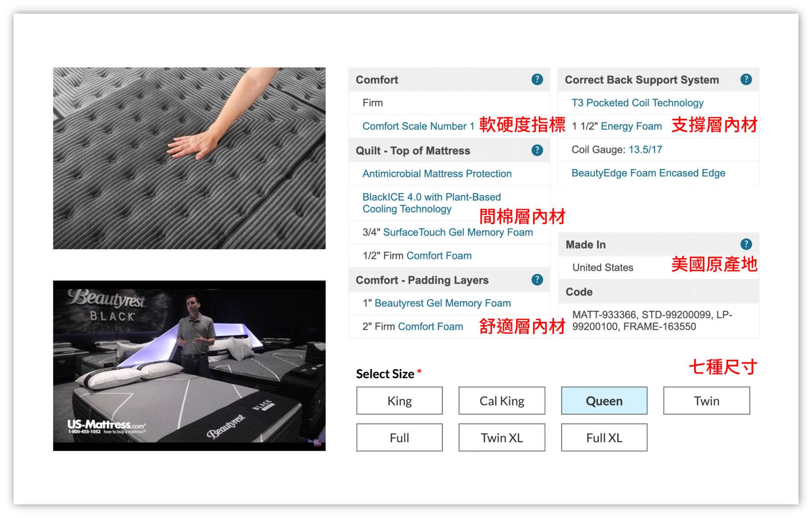Select the Queen size button
The image size is (812, 518).
[x=604, y=401]
